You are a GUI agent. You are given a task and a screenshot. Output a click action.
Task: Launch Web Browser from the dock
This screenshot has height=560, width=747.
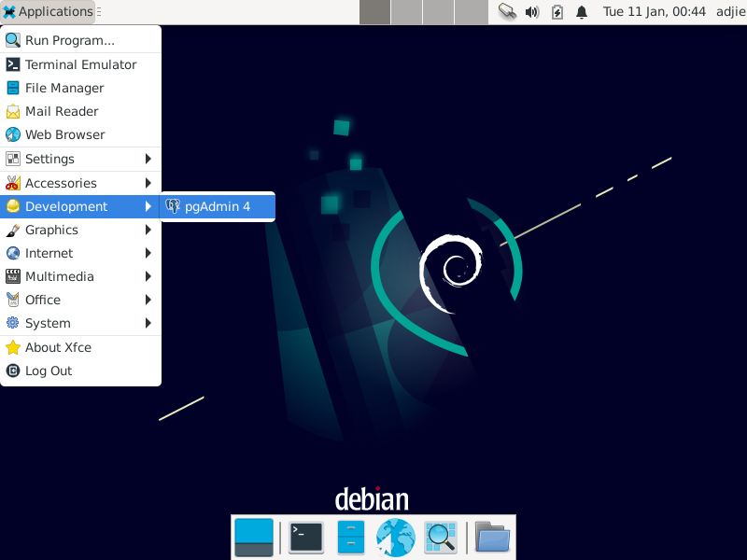(395, 538)
